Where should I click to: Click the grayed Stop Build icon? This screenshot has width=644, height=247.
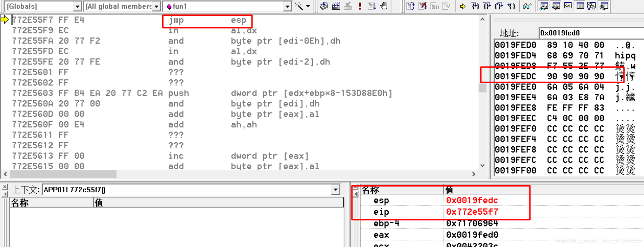pos(348,6)
